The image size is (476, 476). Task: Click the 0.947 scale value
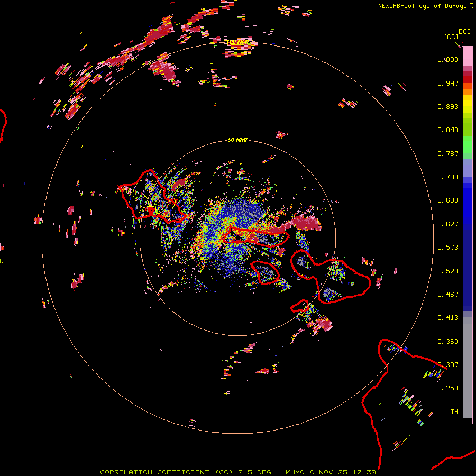(x=448, y=83)
